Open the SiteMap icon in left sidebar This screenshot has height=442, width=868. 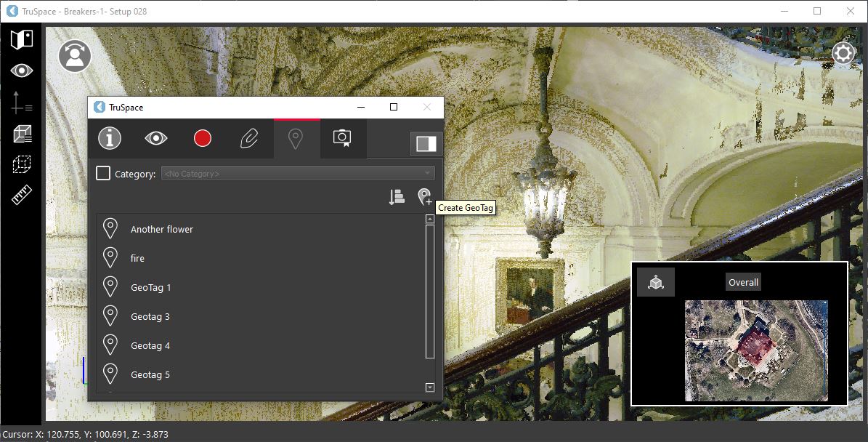tap(22, 39)
